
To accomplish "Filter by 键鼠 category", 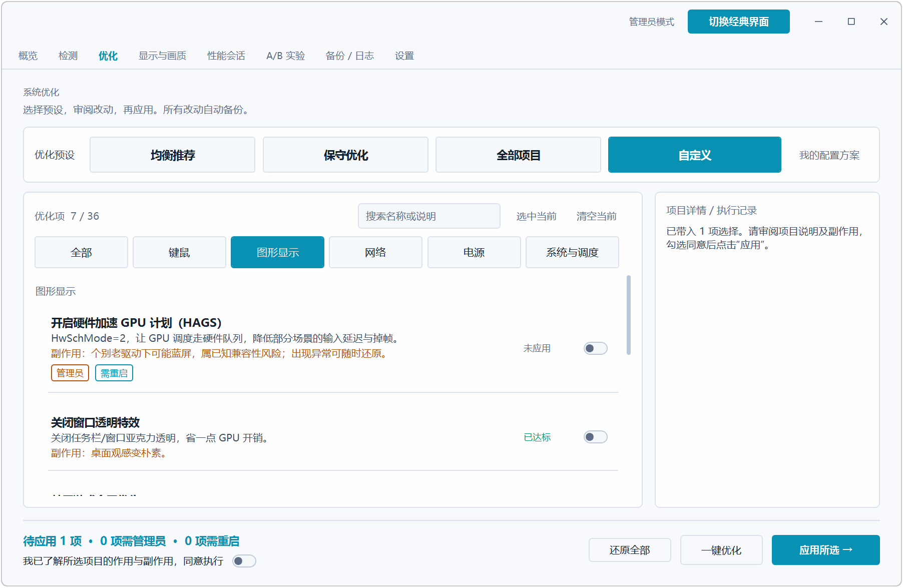I will tap(179, 252).
